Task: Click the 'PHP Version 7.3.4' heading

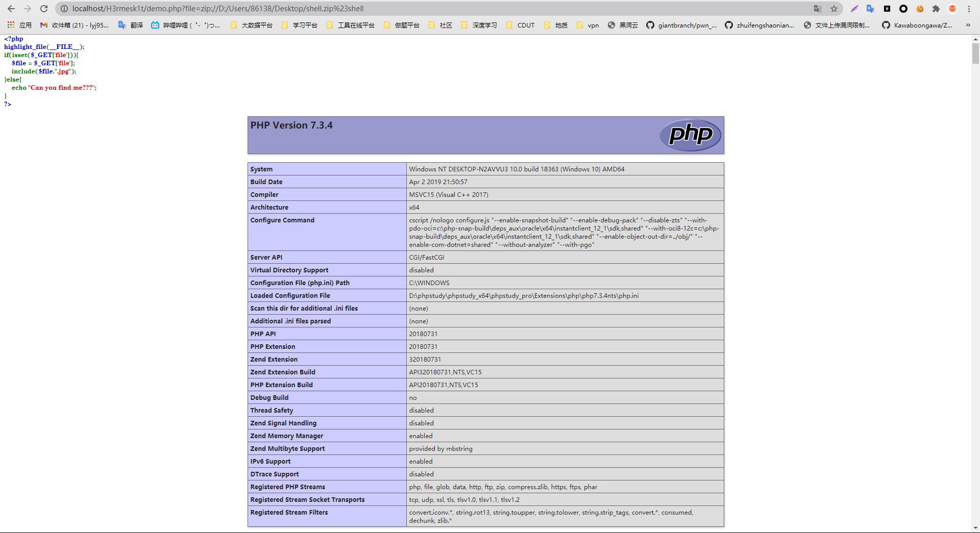Action: pos(291,125)
